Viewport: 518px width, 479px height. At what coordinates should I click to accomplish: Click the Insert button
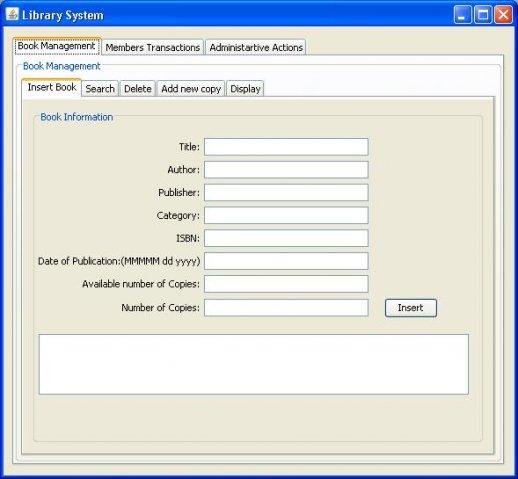click(411, 308)
